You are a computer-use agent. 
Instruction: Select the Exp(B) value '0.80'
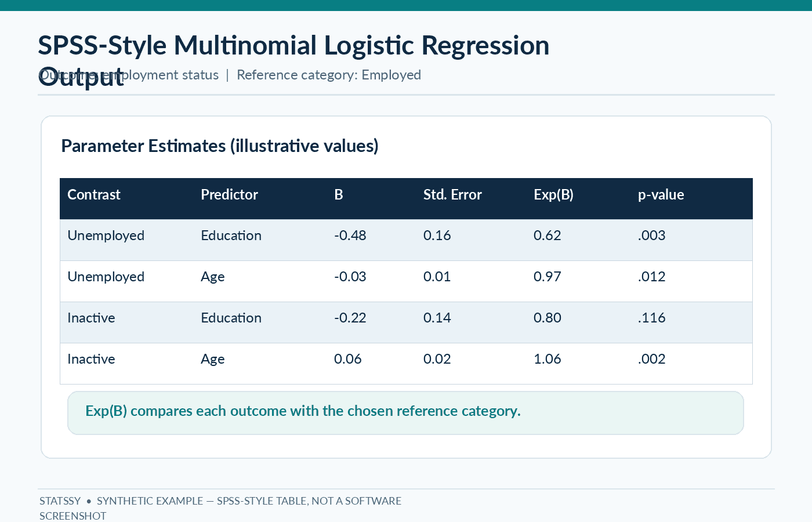548,318
